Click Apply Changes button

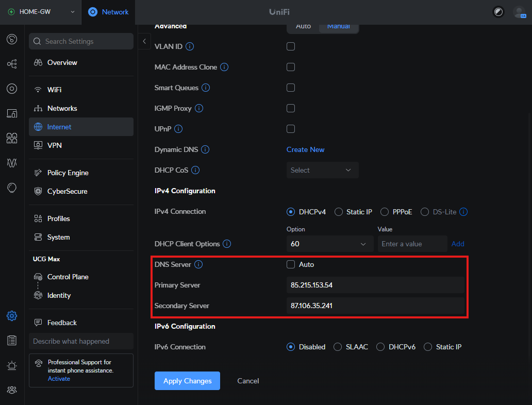tap(187, 381)
